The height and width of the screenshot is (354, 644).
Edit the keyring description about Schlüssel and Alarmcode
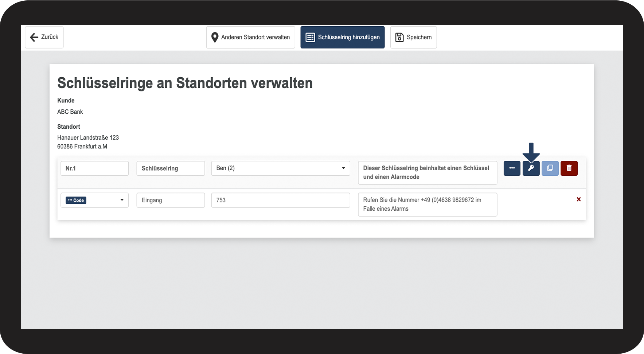pyautogui.click(x=427, y=172)
